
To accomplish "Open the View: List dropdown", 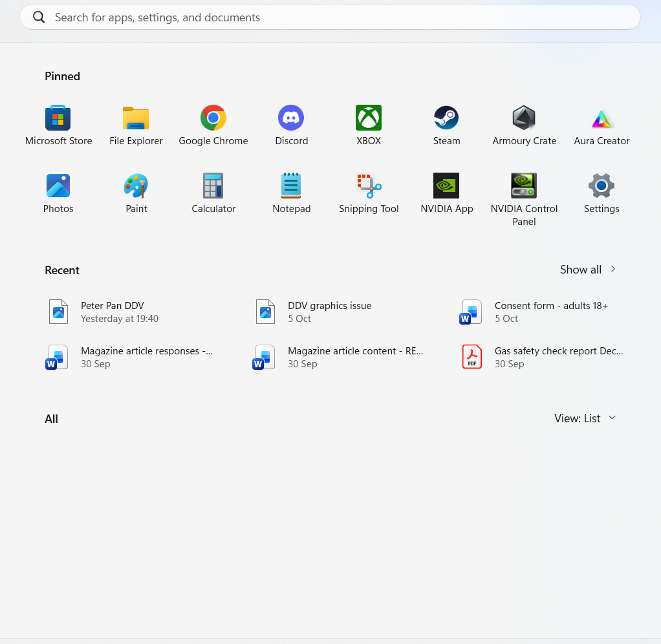I will (585, 418).
